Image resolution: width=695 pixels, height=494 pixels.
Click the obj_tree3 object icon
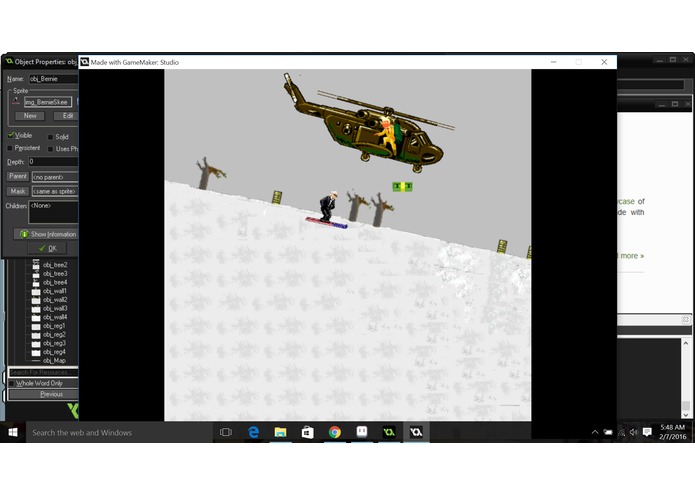point(36,274)
